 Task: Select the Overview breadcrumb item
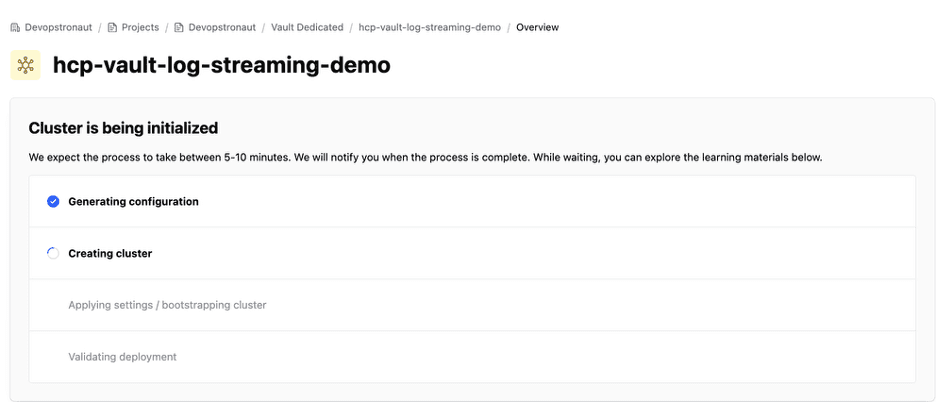tap(537, 27)
